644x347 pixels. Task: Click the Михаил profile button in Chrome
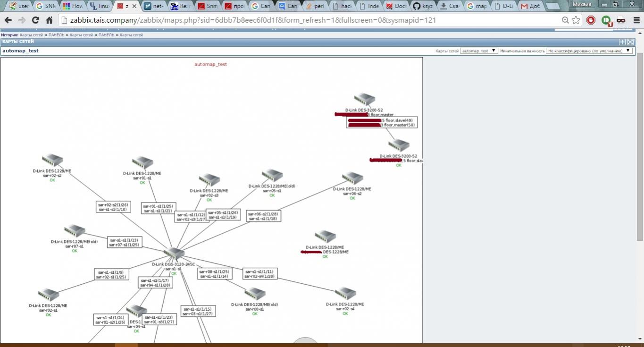click(582, 4)
